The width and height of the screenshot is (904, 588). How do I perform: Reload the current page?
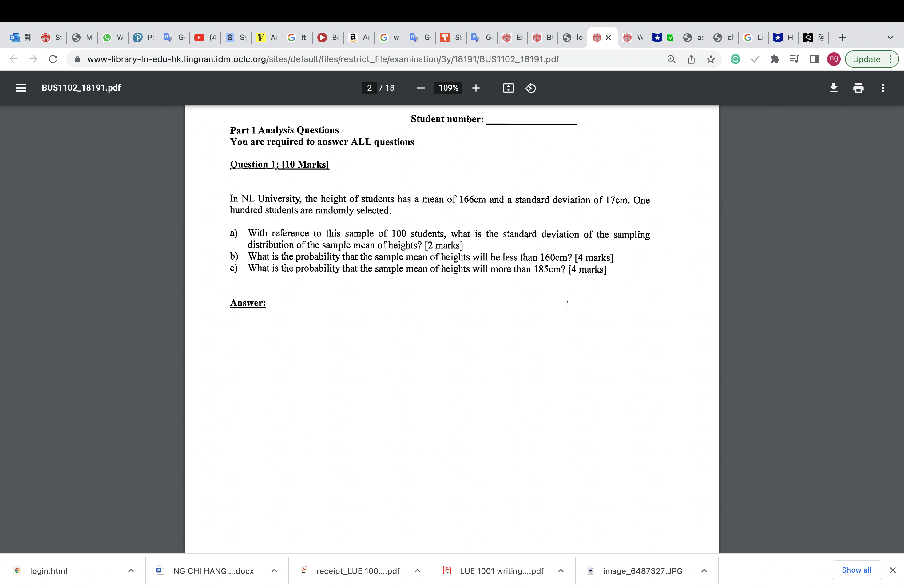(x=53, y=59)
